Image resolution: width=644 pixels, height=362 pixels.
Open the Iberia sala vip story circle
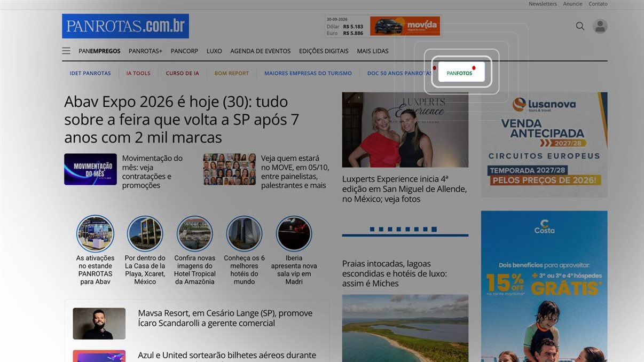(x=294, y=233)
